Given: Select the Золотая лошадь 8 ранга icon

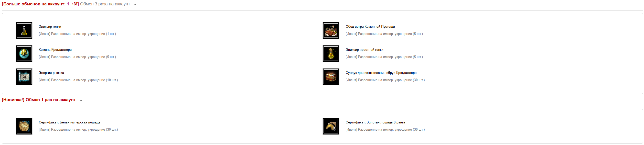Looking at the screenshot, I should coord(331,126).
